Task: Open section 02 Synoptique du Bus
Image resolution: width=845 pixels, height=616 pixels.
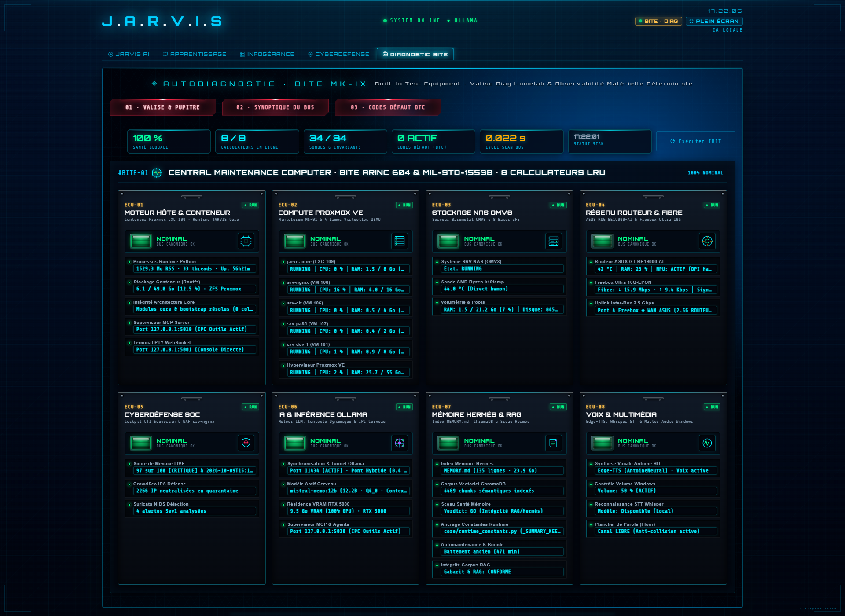Action: pyautogui.click(x=275, y=107)
